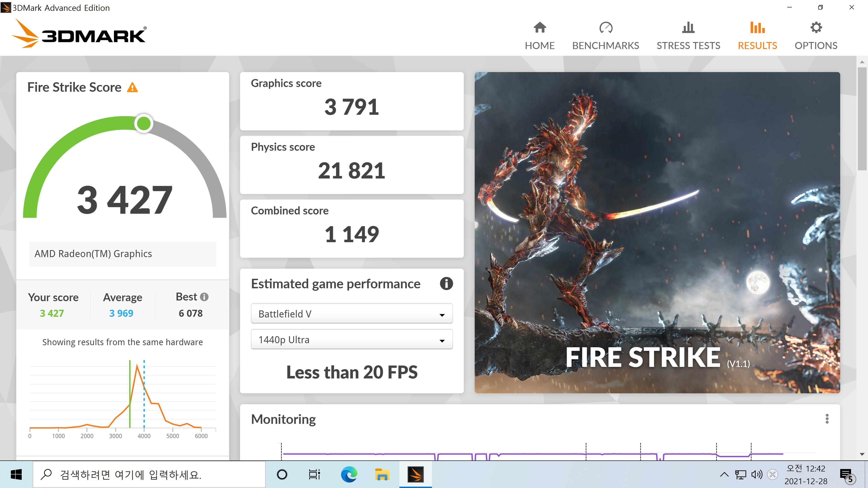
Task: Click the volume icon in system tray
Action: [x=757, y=474]
